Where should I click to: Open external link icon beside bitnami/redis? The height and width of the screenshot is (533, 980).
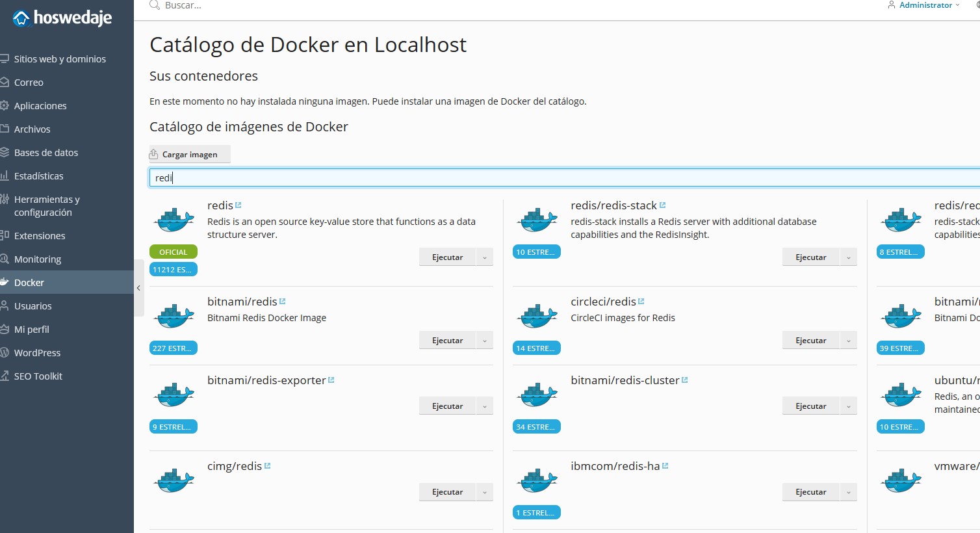tap(283, 301)
